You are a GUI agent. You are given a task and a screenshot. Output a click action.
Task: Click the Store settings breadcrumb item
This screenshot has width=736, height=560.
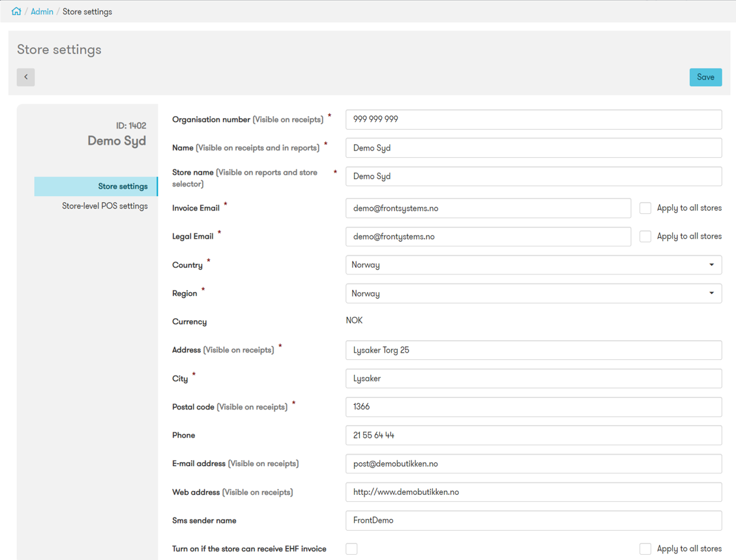point(87,11)
